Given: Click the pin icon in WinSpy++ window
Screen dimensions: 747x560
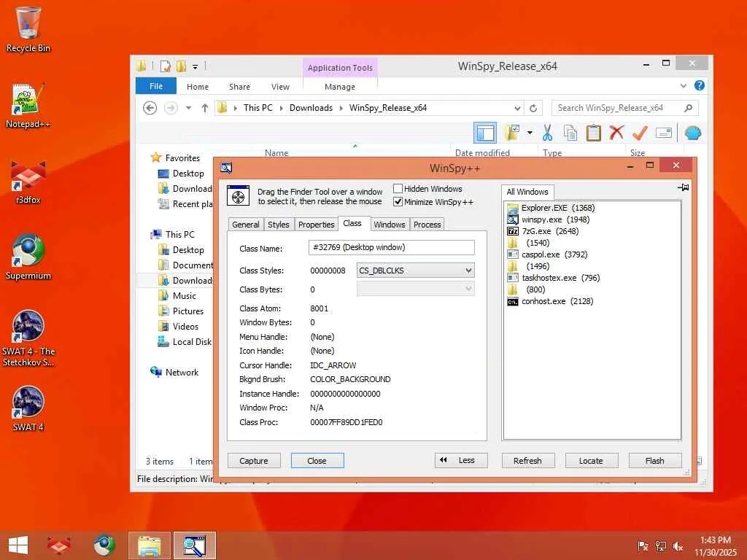Looking at the screenshot, I should coord(683,187).
